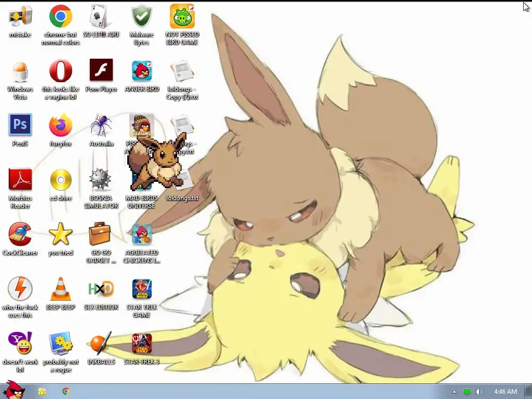Click the green system tray icon
532x399 pixels.
tap(467, 392)
